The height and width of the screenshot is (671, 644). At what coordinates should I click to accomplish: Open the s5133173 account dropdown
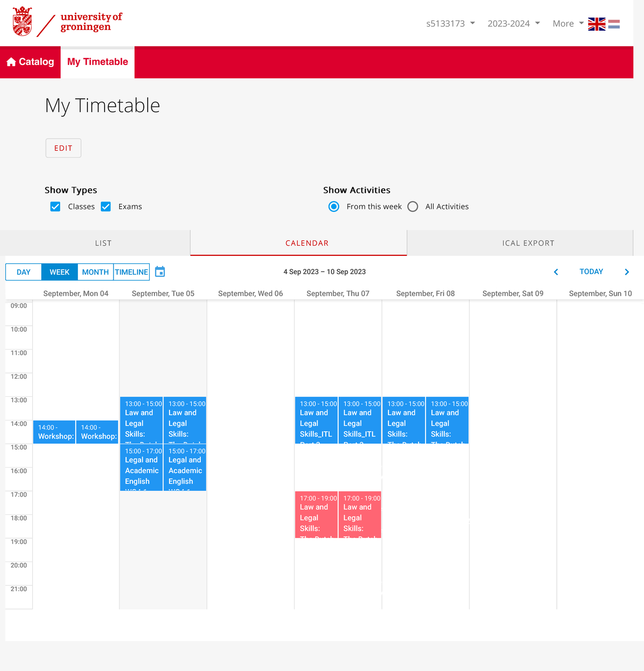tap(450, 24)
